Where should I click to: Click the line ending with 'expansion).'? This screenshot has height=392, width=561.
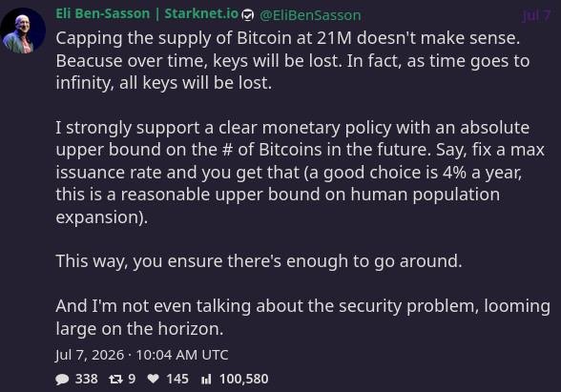point(102,217)
